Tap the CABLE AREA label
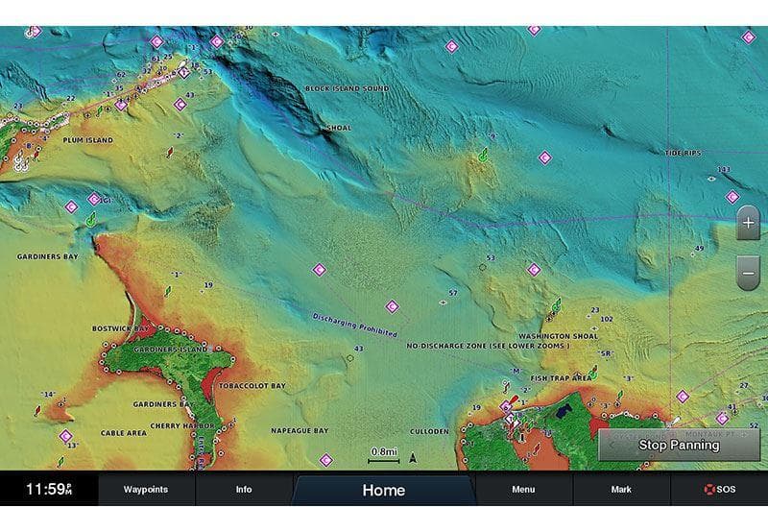 124,433
